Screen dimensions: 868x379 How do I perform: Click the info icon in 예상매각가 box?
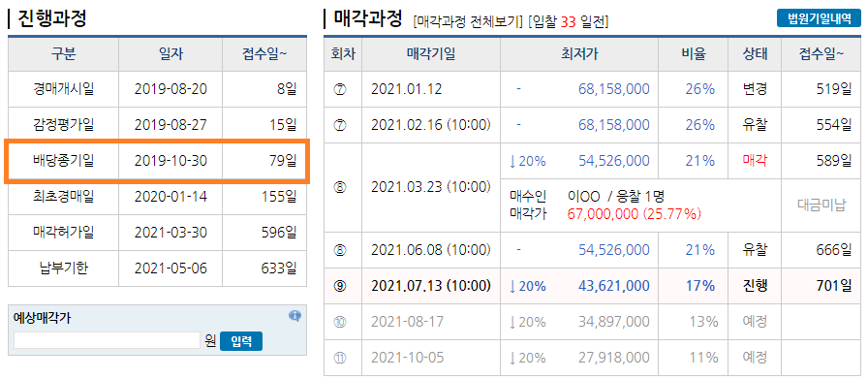(295, 316)
